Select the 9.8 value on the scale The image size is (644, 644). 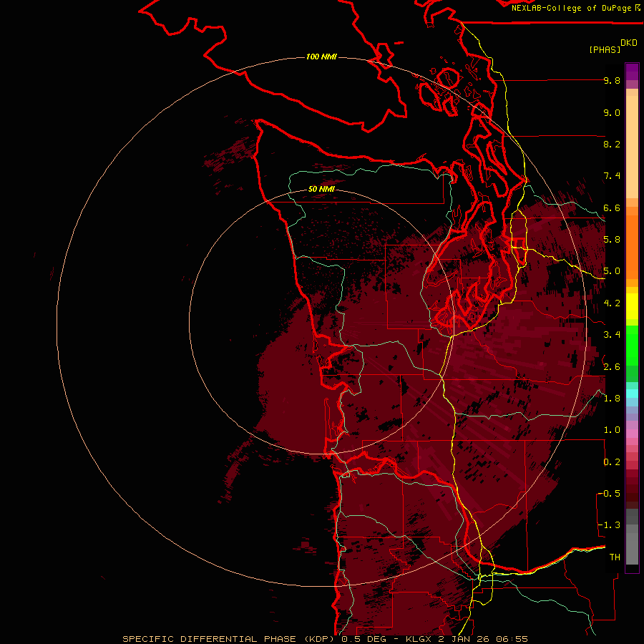pos(612,80)
